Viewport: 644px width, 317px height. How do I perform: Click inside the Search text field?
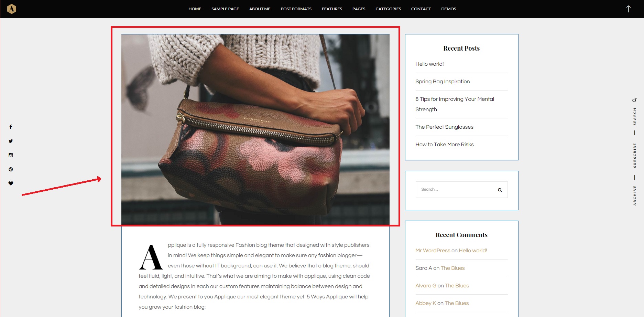pyautogui.click(x=454, y=190)
